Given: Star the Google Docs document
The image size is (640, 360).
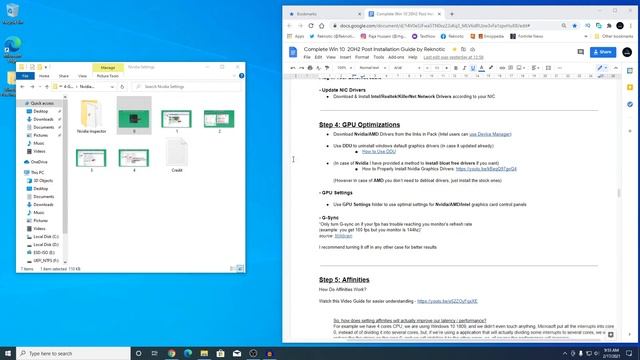Looking at the screenshot, I should point(454,49).
